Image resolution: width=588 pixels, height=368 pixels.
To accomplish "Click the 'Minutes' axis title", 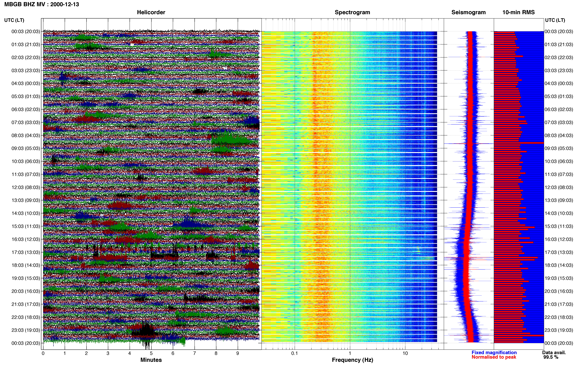I will coord(151,360).
